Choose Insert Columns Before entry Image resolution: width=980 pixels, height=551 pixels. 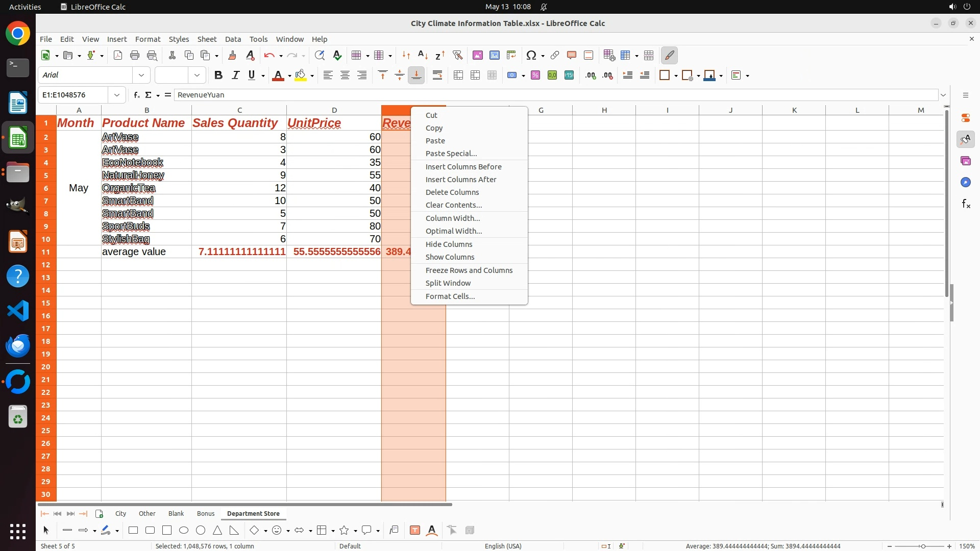[x=463, y=167]
